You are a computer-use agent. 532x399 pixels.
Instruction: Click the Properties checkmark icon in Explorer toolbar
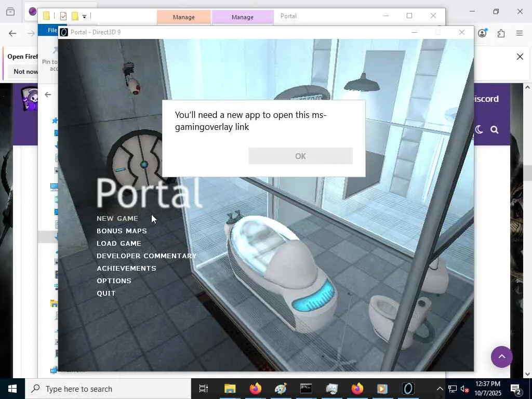[x=63, y=16]
